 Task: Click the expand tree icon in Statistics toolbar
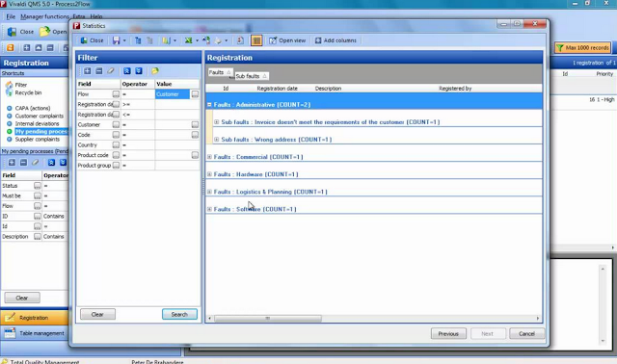(x=138, y=40)
